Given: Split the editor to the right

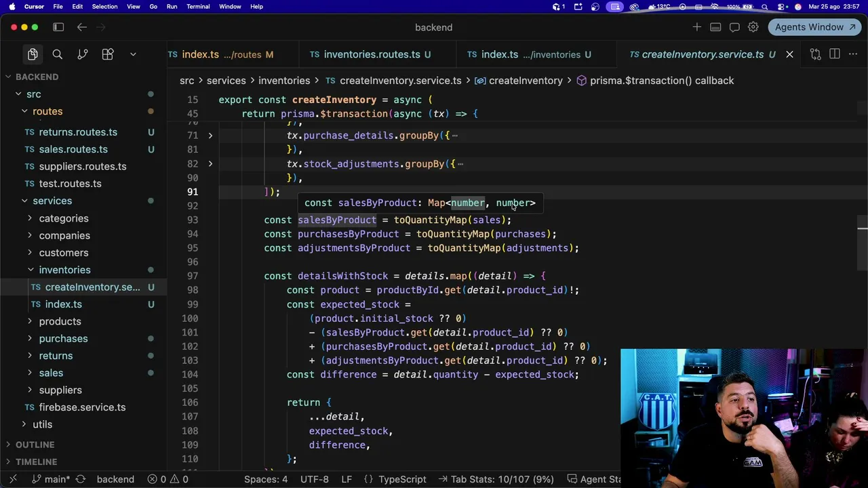Looking at the screenshot, I should [835, 54].
